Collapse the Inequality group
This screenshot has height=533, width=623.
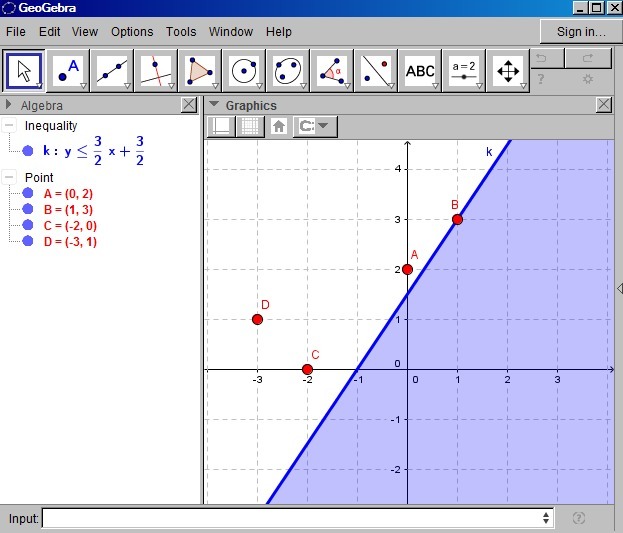tap(9, 126)
